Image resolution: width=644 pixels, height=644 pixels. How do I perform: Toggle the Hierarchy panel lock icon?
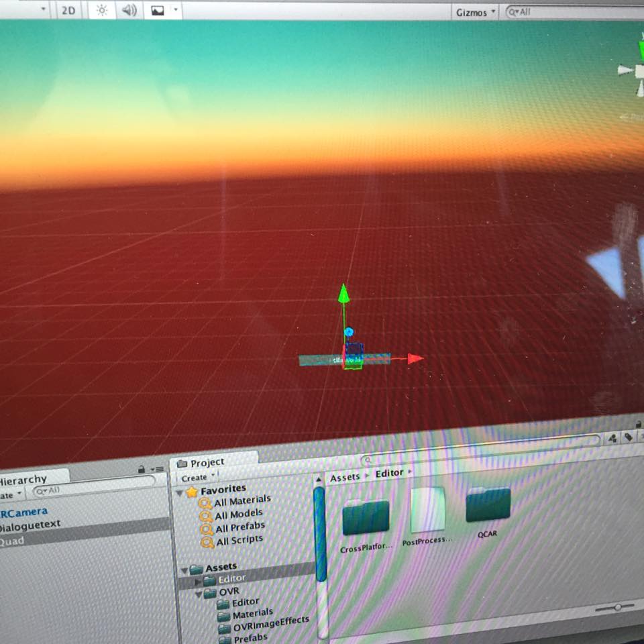[x=142, y=469]
